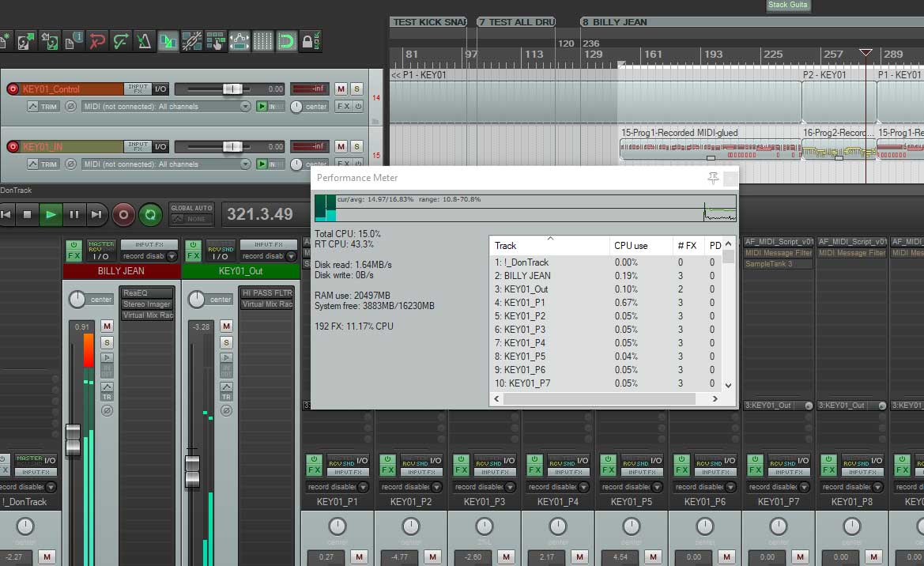Toggle grid lines toolbar icon
Image resolution: width=924 pixels, height=566 pixels.
(262, 41)
